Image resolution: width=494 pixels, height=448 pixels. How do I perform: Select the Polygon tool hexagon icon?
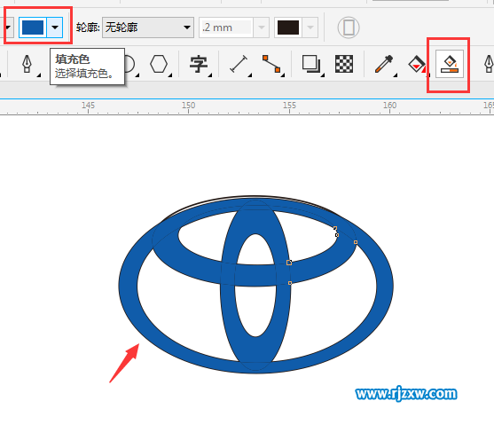159,64
